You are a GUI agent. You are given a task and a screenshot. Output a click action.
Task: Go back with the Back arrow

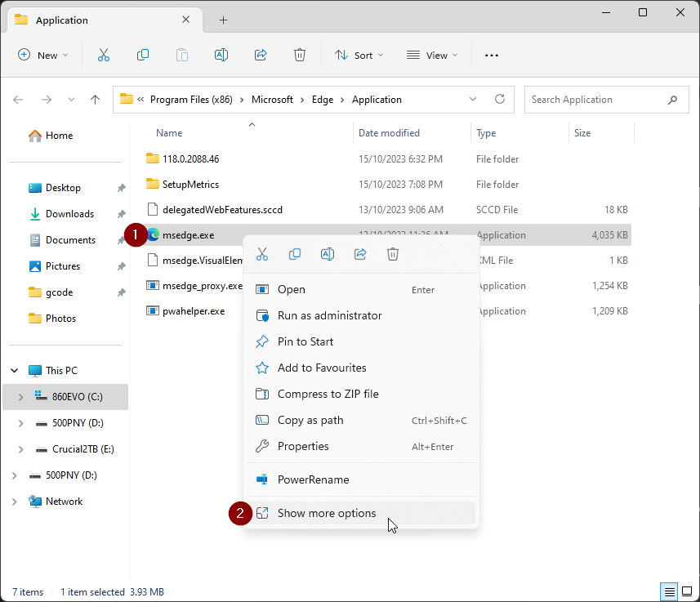18,99
